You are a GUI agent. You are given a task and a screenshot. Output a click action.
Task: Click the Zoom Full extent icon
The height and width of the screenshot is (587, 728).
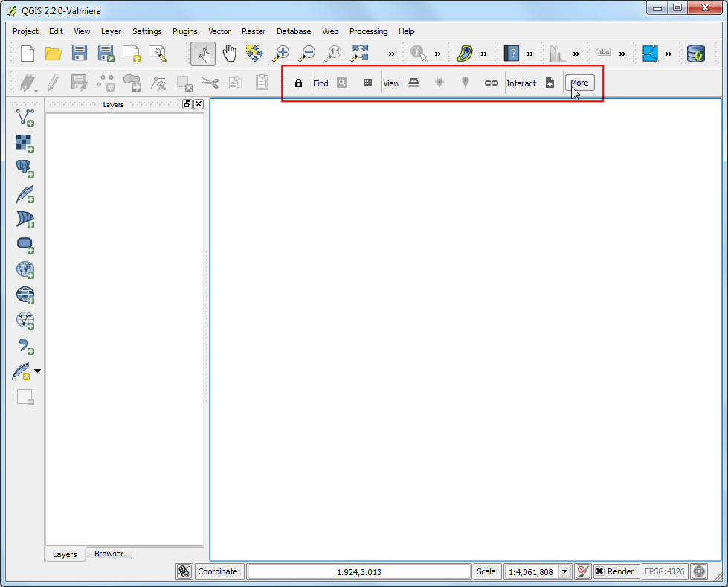360,53
